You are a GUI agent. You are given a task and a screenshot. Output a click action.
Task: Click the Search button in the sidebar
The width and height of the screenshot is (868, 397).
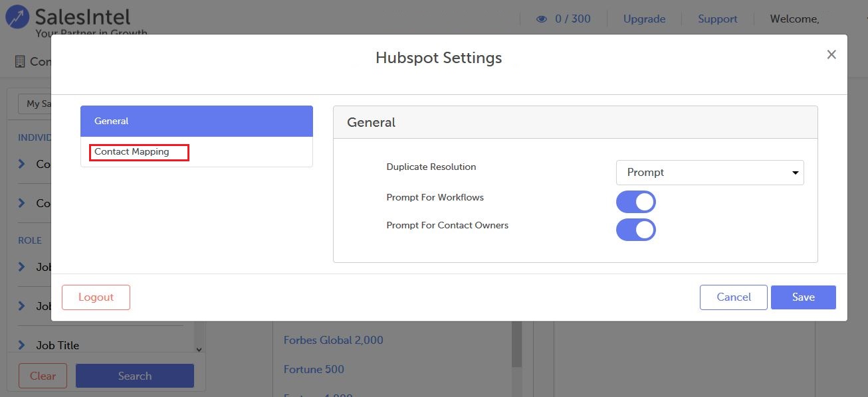135,376
